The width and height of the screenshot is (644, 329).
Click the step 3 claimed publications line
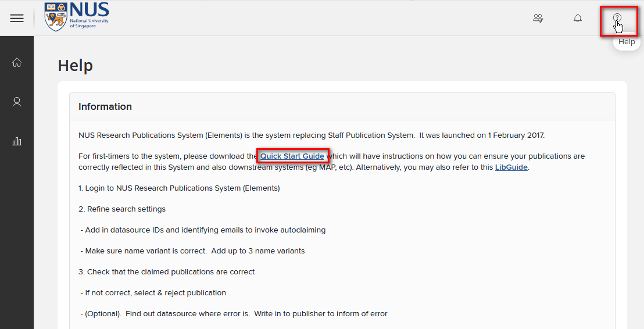tap(166, 272)
